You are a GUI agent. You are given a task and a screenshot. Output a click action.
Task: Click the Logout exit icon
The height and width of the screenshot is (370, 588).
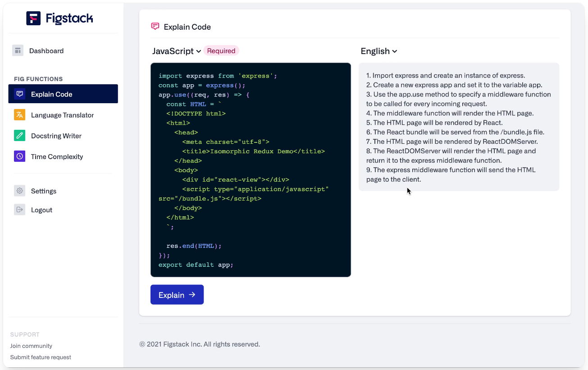pyautogui.click(x=19, y=210)
